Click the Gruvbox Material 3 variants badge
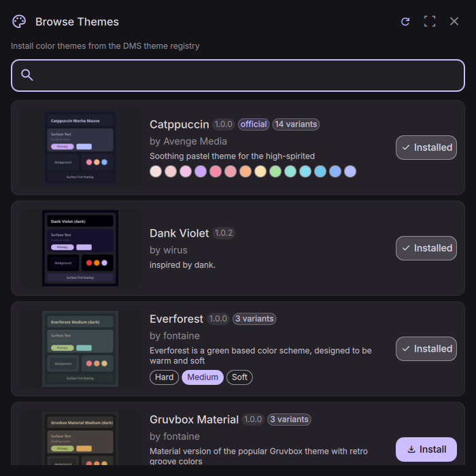Screen dimensions: 476x476 289,420
